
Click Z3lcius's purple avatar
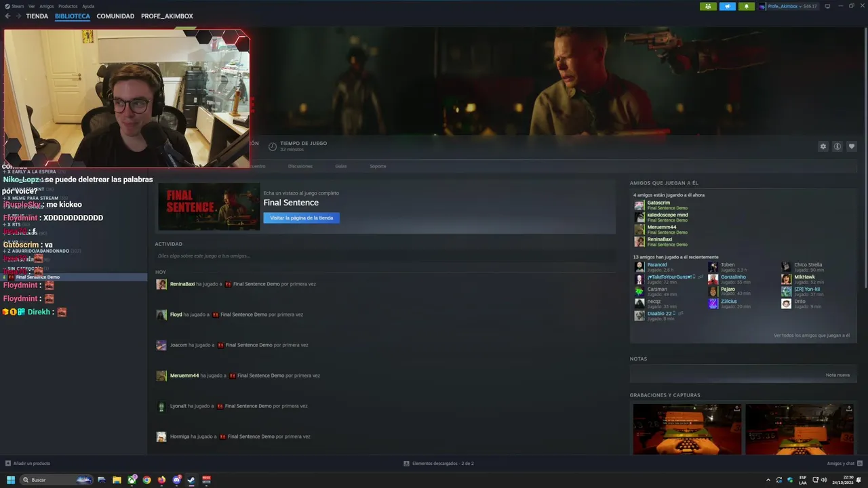coord(713,304)
